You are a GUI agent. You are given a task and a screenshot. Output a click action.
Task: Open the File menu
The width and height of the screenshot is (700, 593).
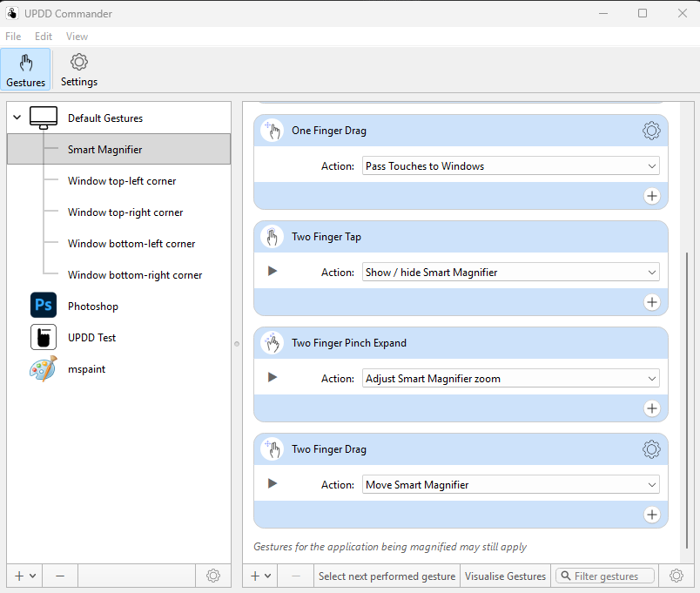[13, 37]
